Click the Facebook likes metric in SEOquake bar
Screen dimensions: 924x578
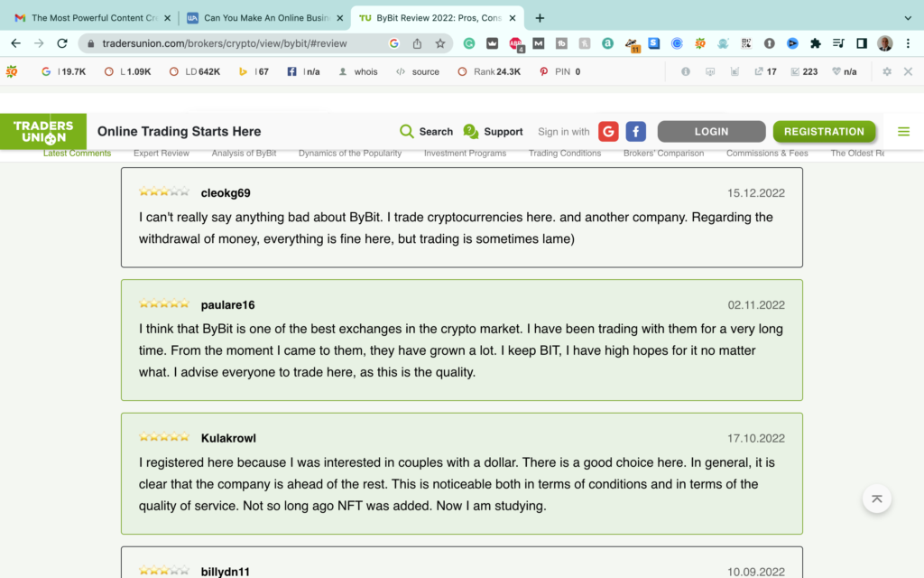(303, 71)
